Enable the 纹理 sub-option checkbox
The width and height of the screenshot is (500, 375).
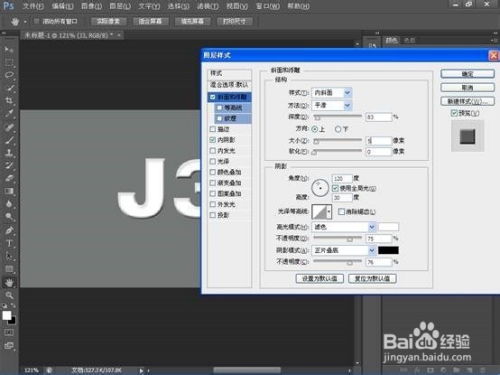pos(219,118)
